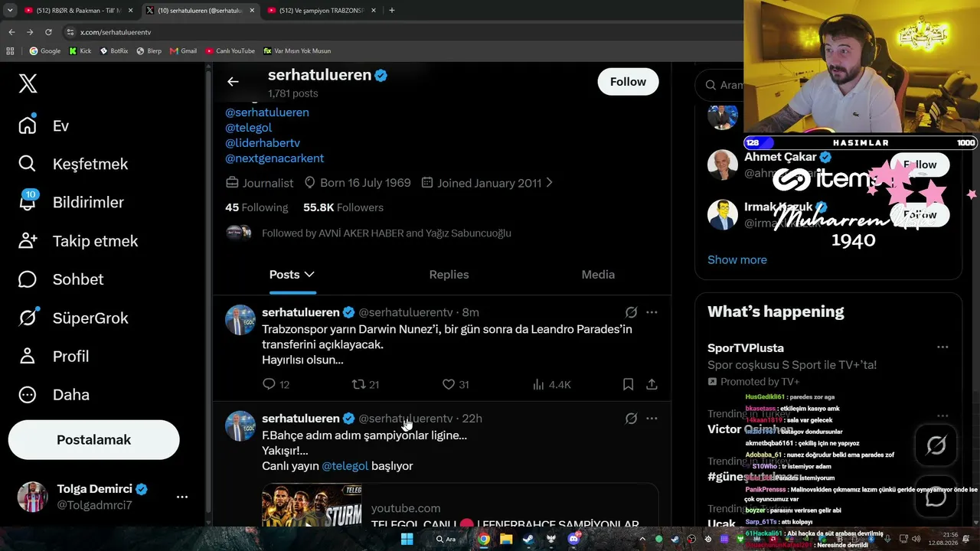Click Show more in who-to-follow

point(737,259)
